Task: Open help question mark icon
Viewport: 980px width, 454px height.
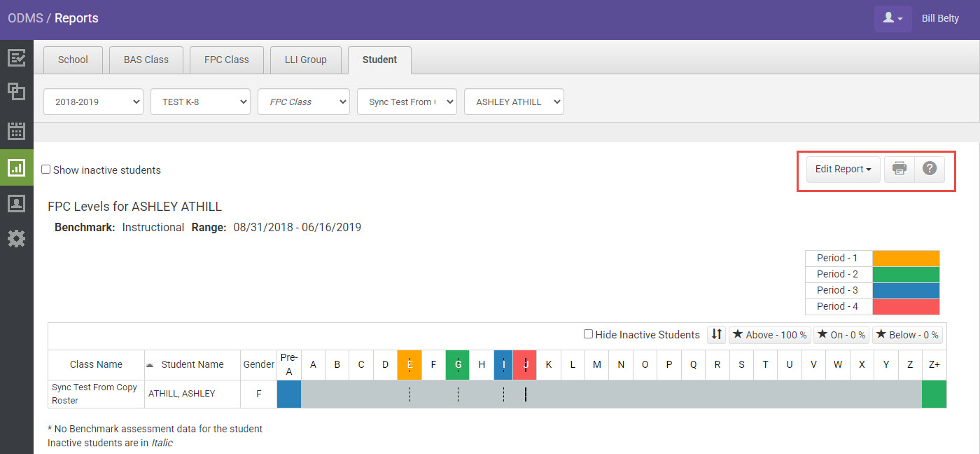Action: tap(930, 169)
